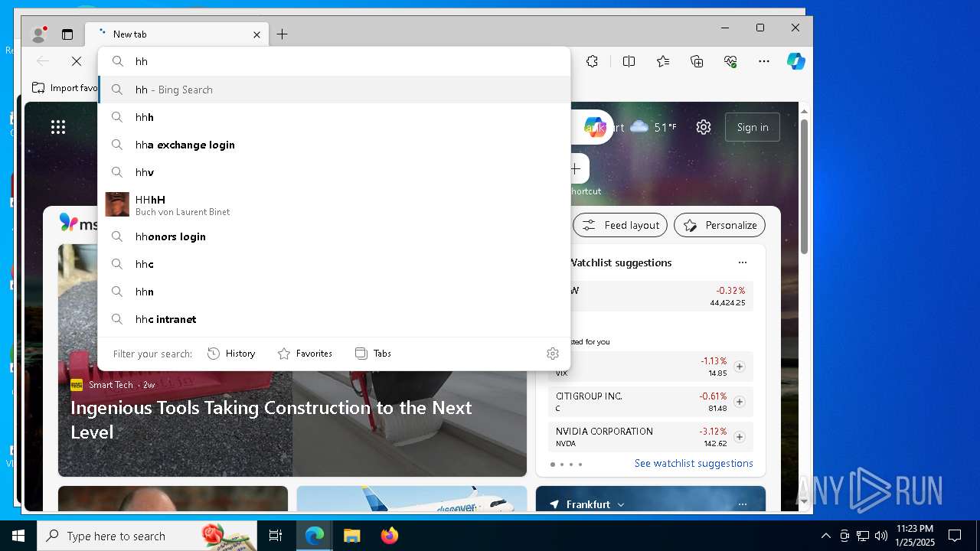Click taskbar 'Type here to search' box
Image resolution: width=980 pixels, height=551 pixels.
[x=147, y=536]
